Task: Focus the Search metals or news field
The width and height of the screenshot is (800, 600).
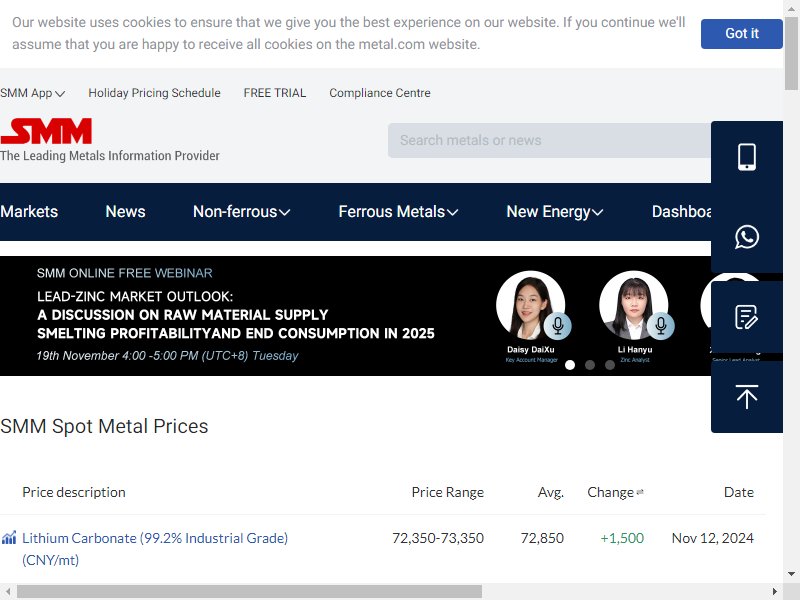Action: coord(549,140)
